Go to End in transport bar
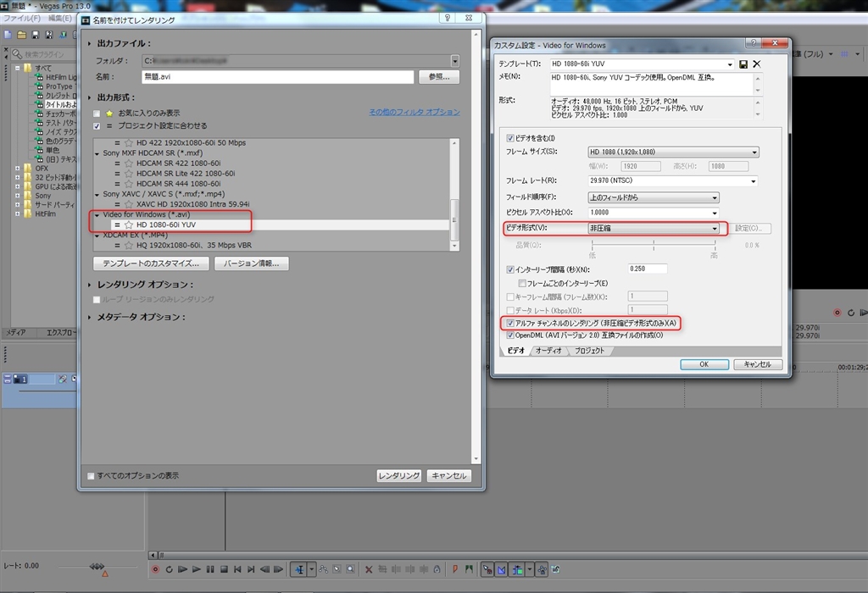 251,569
